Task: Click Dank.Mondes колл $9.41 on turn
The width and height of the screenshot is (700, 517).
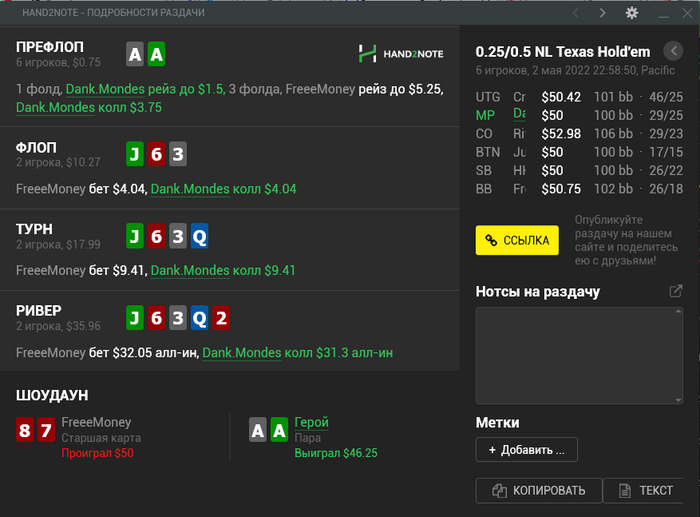Action: [x=223, y=271]
